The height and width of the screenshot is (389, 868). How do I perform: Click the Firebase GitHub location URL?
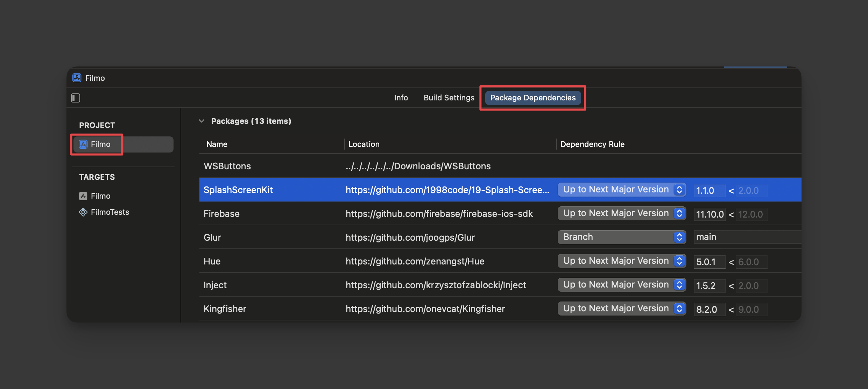point(439,214)
